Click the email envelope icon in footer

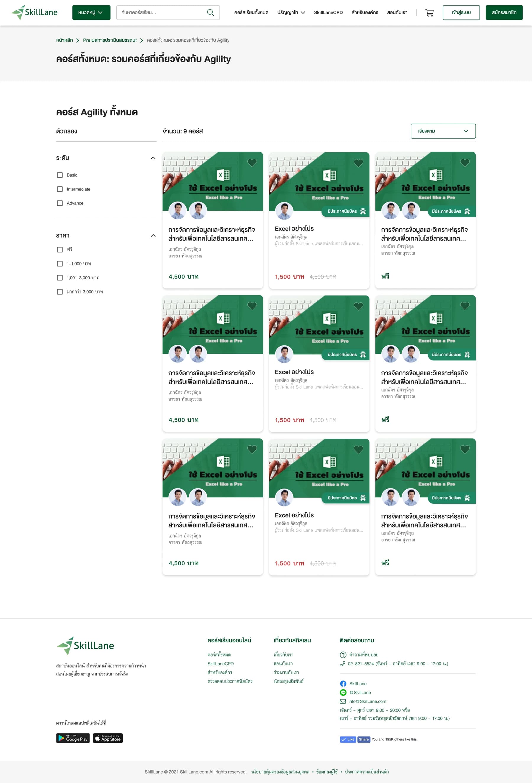coord(343,701)
